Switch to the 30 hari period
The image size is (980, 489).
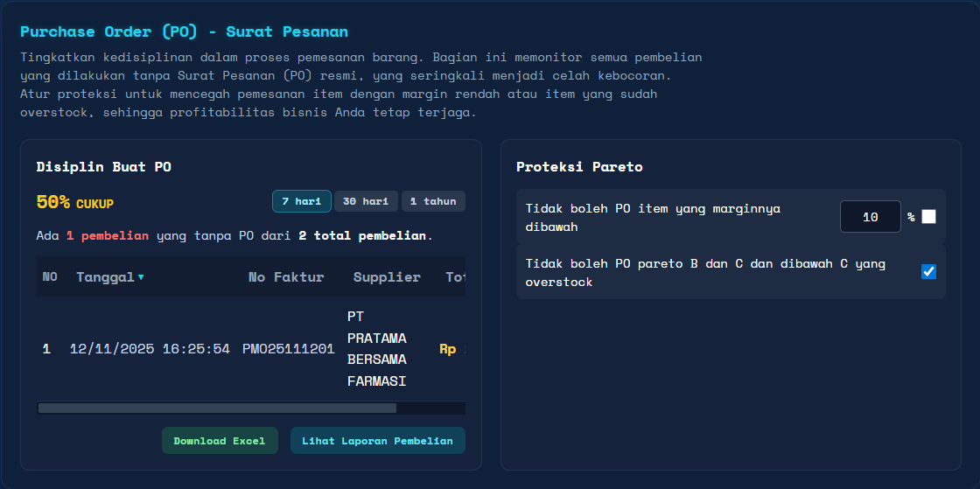click(366, 201)
